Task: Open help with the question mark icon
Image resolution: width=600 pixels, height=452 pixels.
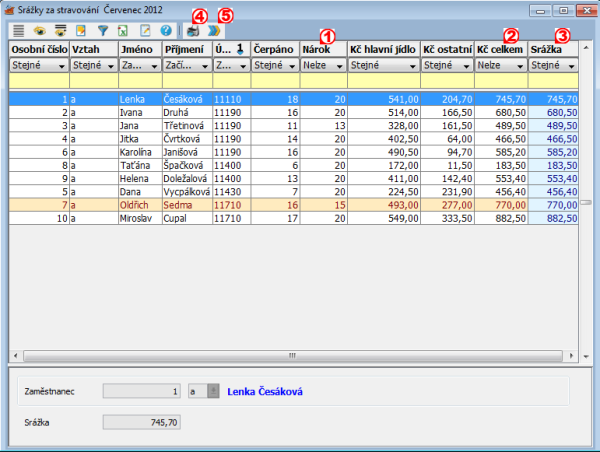Action: pos(165,31)
